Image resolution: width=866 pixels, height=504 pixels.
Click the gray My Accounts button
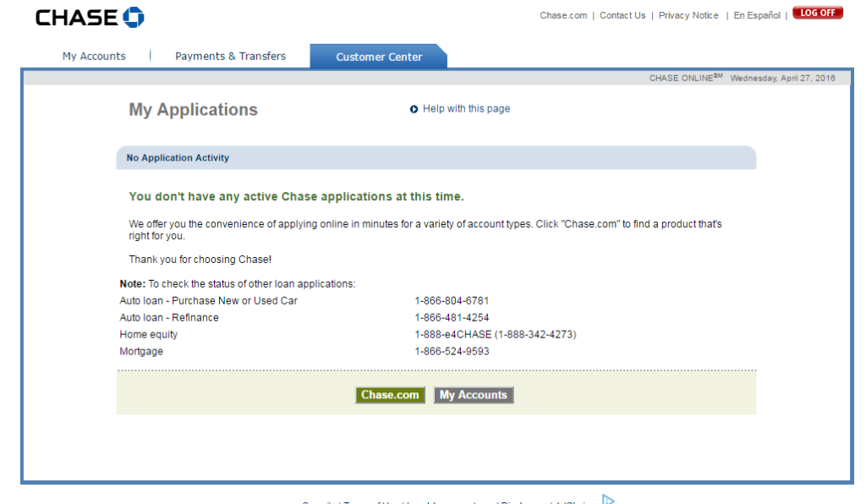tap(474, 395)
